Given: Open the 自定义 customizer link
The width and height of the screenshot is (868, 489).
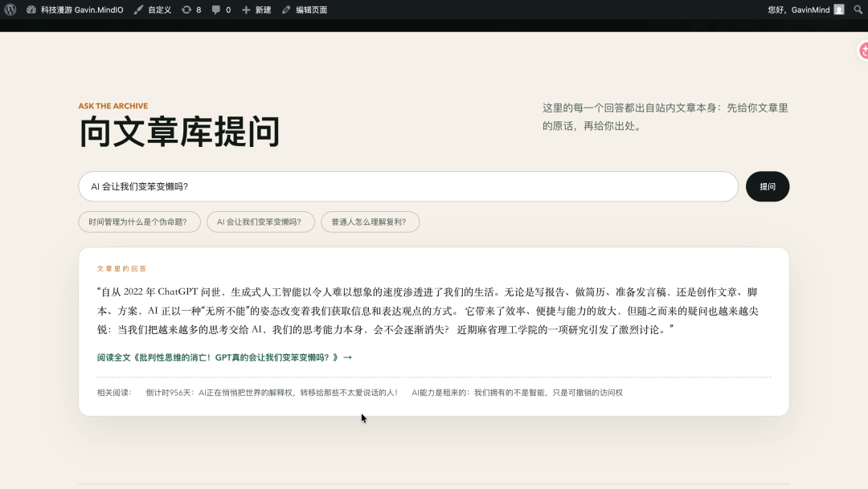Looking at the screenshot, I should (x=153, y=10).
